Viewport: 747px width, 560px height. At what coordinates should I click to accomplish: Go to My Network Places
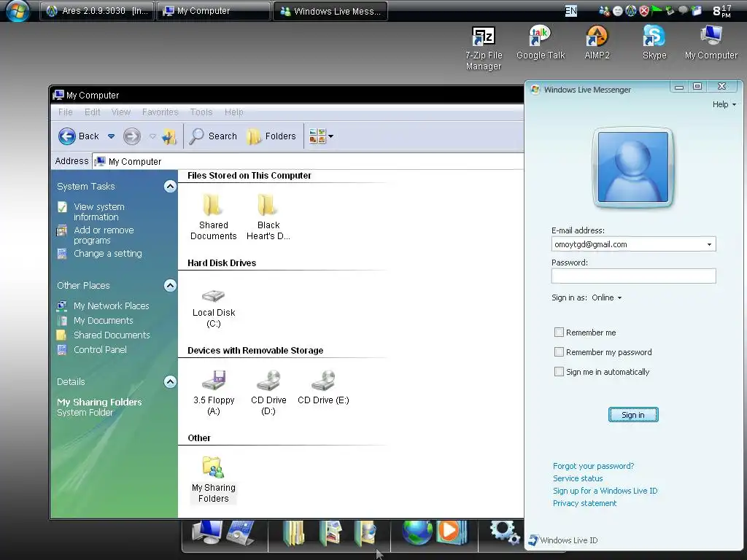pos(104,306)
